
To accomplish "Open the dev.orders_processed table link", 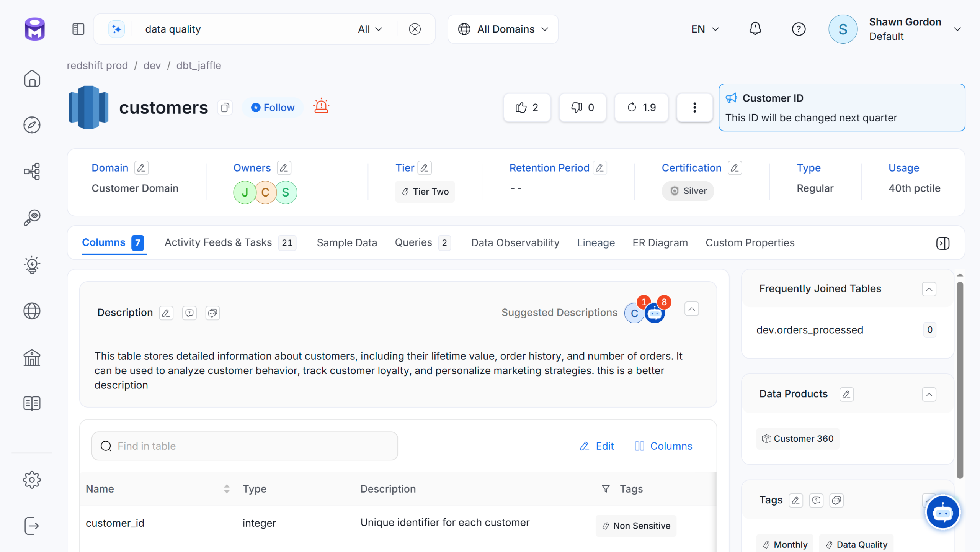I will [x=810, y=330].
